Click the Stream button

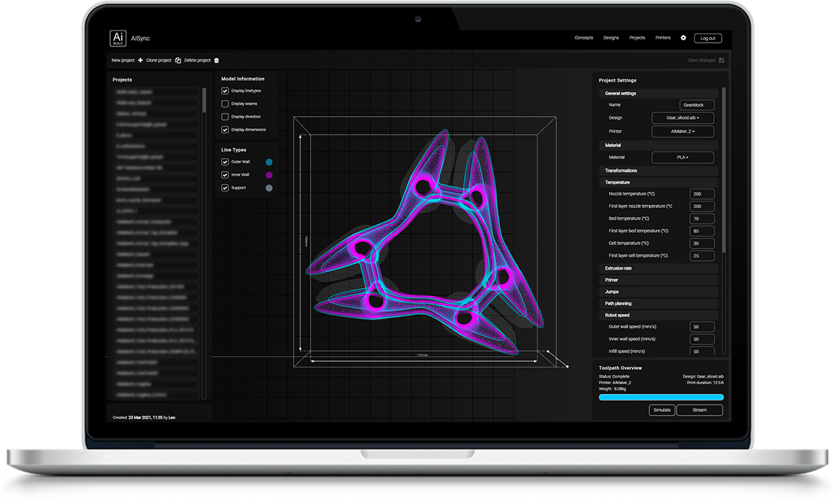(x=699, y=410)
